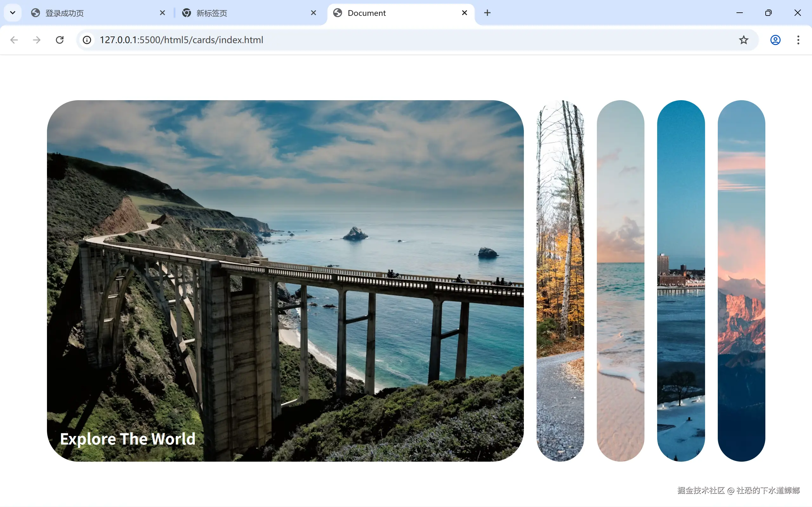The image size is (812, 507).
Task: Expand the pink mountain peaks card
Action: pyautogui.click(x=741, y=281)
